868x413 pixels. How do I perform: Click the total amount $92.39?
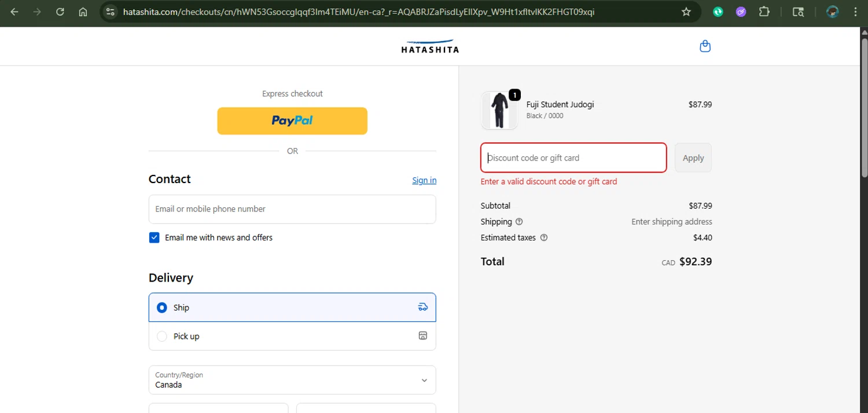(696, 262)
